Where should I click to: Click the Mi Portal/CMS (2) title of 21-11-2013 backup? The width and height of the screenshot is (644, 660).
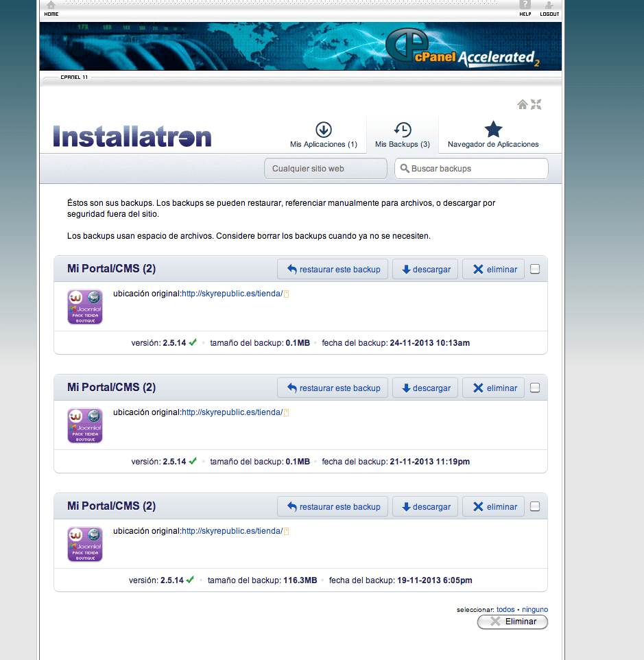point(112,387)
